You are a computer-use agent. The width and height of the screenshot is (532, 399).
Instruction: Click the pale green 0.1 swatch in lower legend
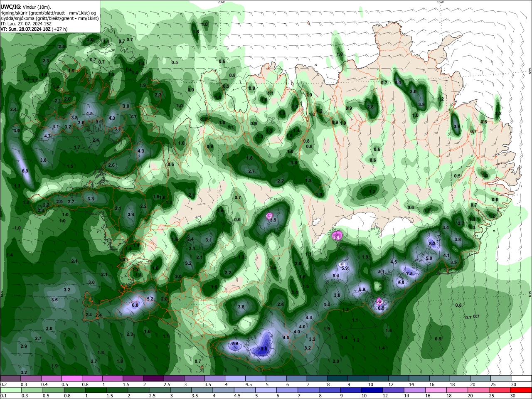[10, 390]
